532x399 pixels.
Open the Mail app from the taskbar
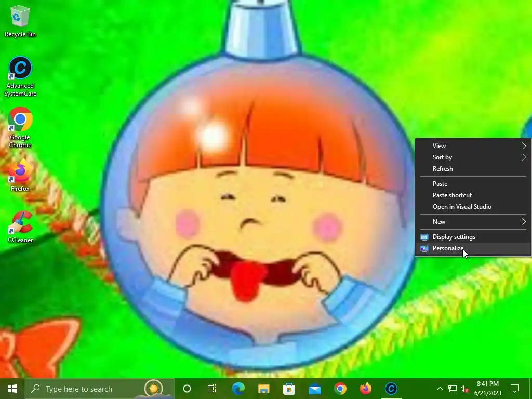314,389
